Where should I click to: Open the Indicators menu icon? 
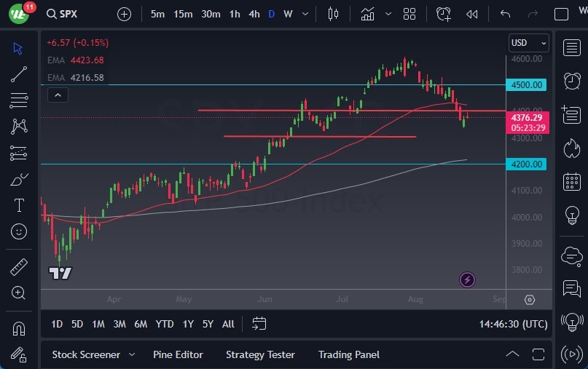coord(367,14)
